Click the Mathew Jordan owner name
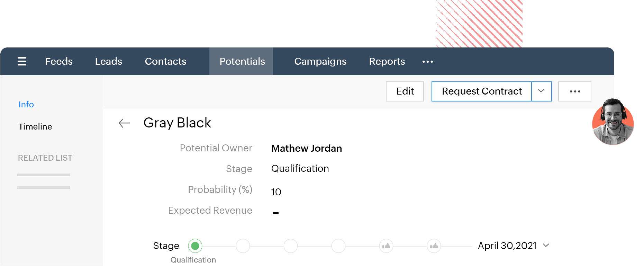This screenshot has height=266, width=644. (306, 148)
